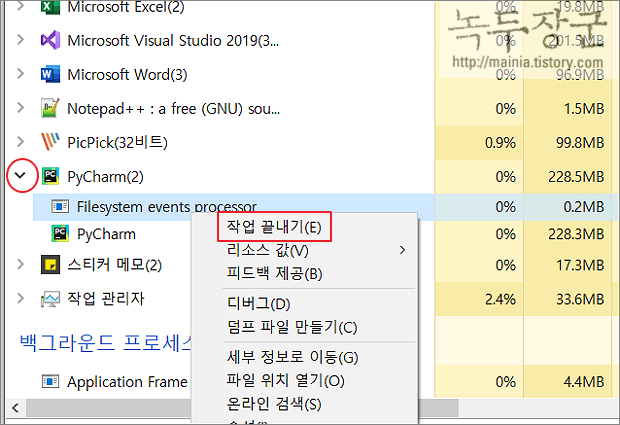Choose 온라인 검색(S) entry
Screen dimensions: 620x425
274,404
